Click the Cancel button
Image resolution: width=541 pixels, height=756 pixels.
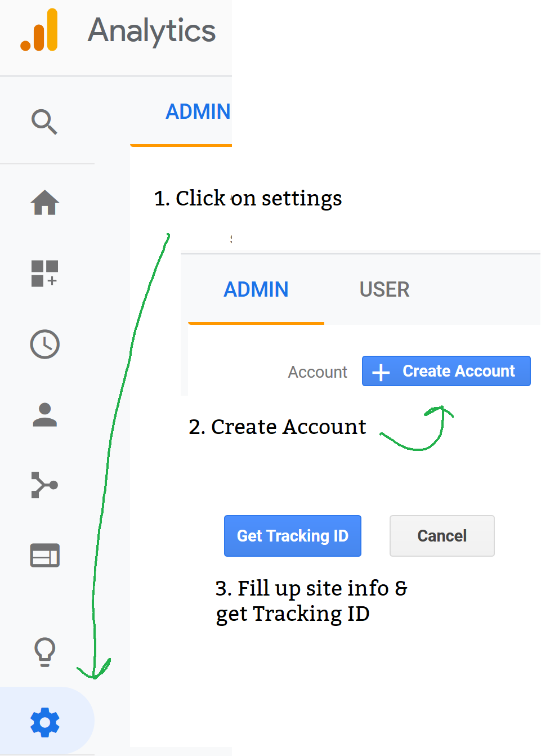coord(442,536)
